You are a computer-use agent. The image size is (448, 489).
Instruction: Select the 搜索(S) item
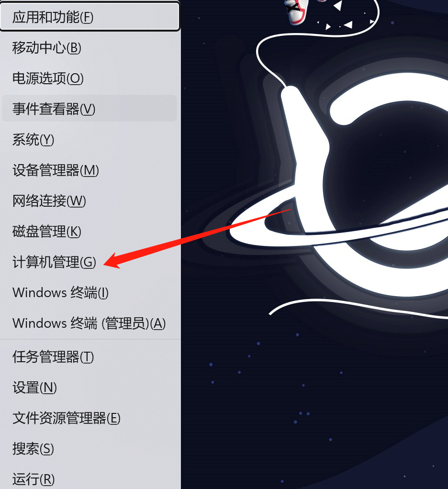click(90, 448)
